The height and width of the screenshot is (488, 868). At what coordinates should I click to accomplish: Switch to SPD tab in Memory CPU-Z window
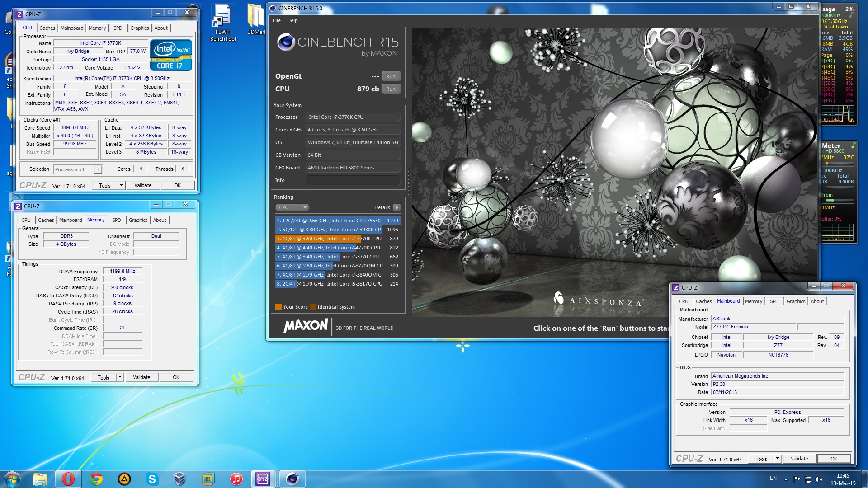[117, 220]
